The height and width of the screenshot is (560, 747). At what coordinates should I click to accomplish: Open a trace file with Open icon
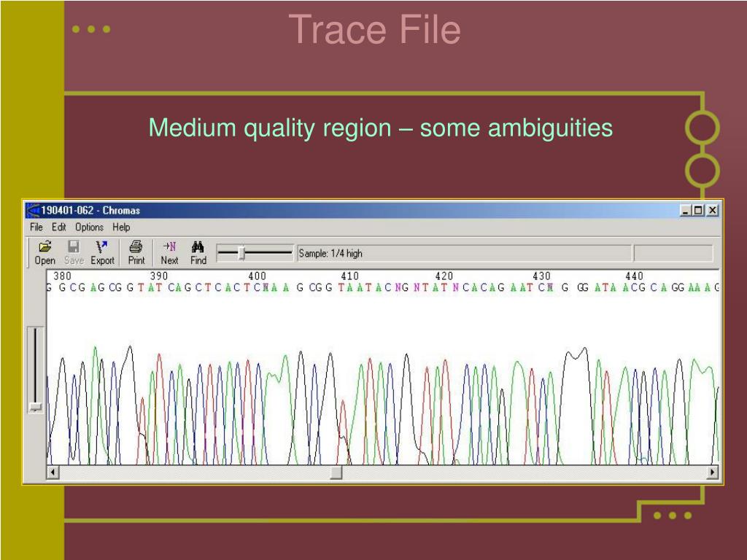[44, 252]
